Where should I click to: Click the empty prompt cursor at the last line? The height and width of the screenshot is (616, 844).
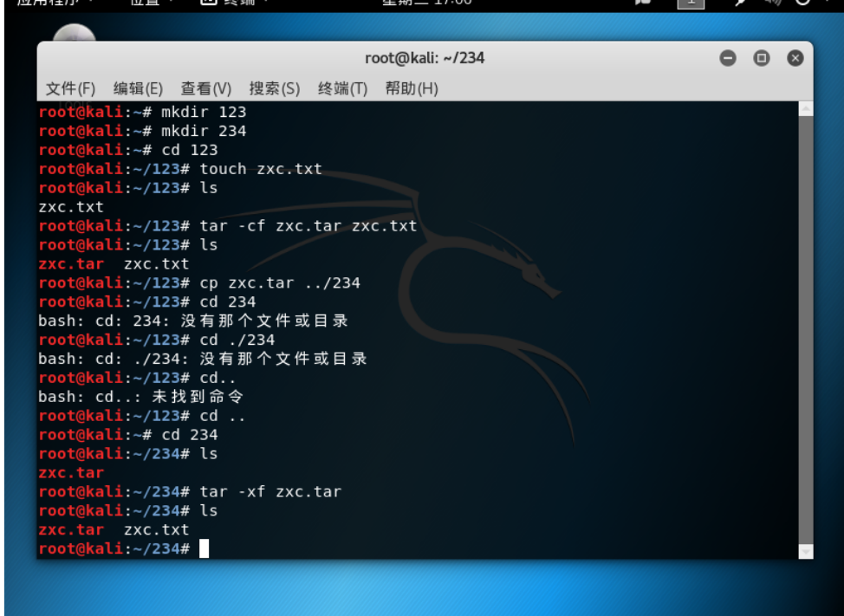(x=204, y=548)
